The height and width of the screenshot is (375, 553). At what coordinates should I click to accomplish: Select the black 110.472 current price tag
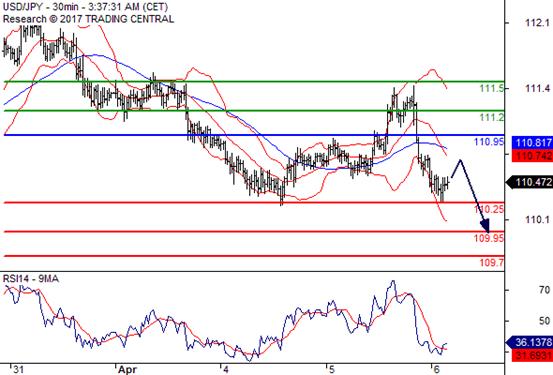[530, 182]
